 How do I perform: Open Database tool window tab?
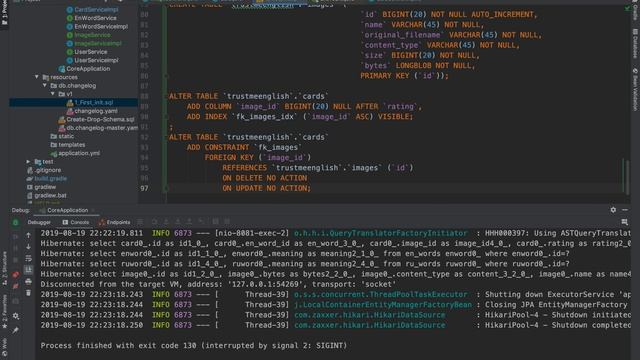click(635, 44)
